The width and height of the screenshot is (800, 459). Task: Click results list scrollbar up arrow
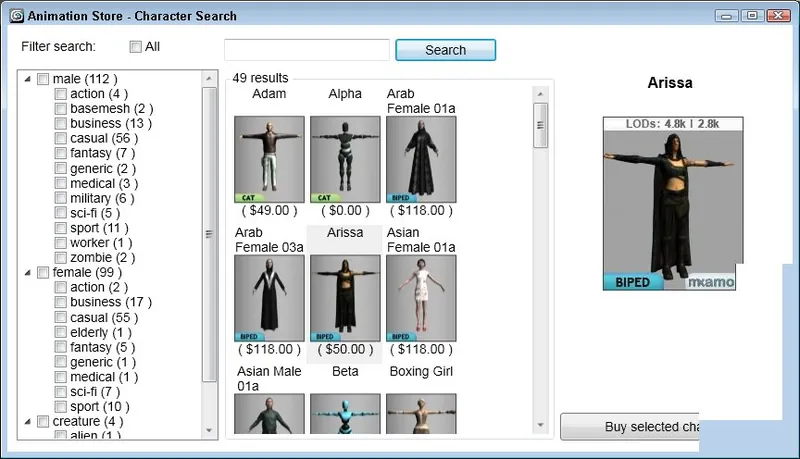coord(540,94)
